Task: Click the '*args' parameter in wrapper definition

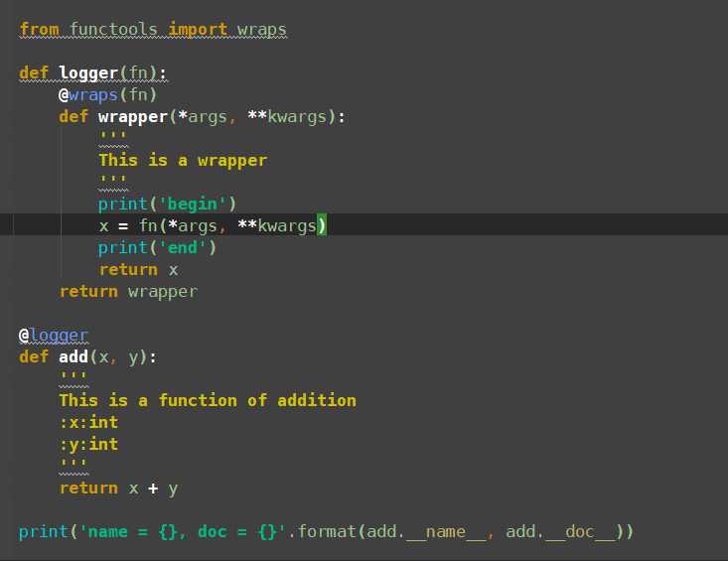Action: click(x=203, y=116)
